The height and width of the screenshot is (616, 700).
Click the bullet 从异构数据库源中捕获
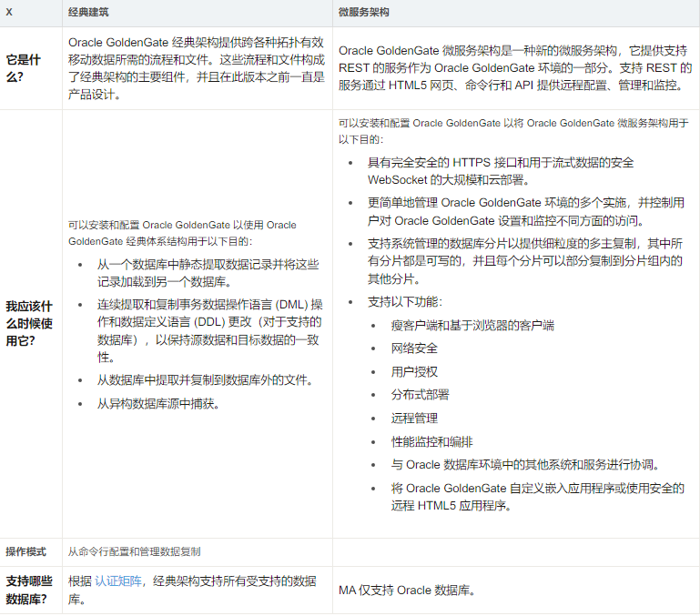pos(158,403)
